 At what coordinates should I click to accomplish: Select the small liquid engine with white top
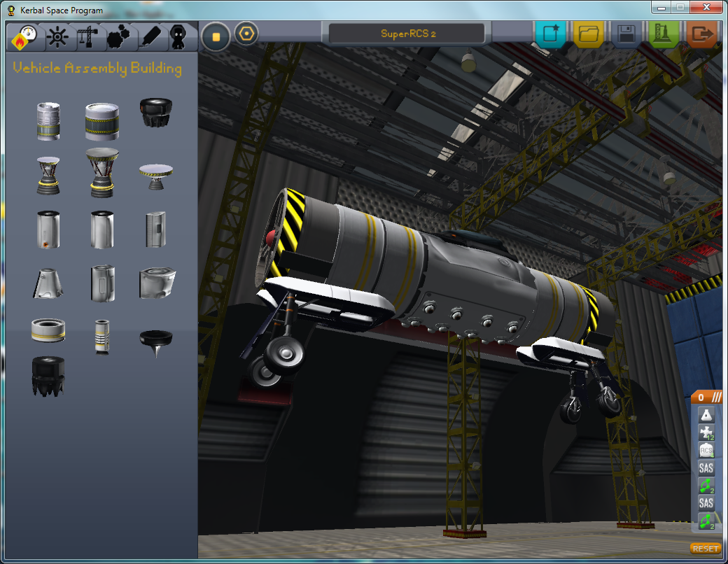tap(48, 176)
